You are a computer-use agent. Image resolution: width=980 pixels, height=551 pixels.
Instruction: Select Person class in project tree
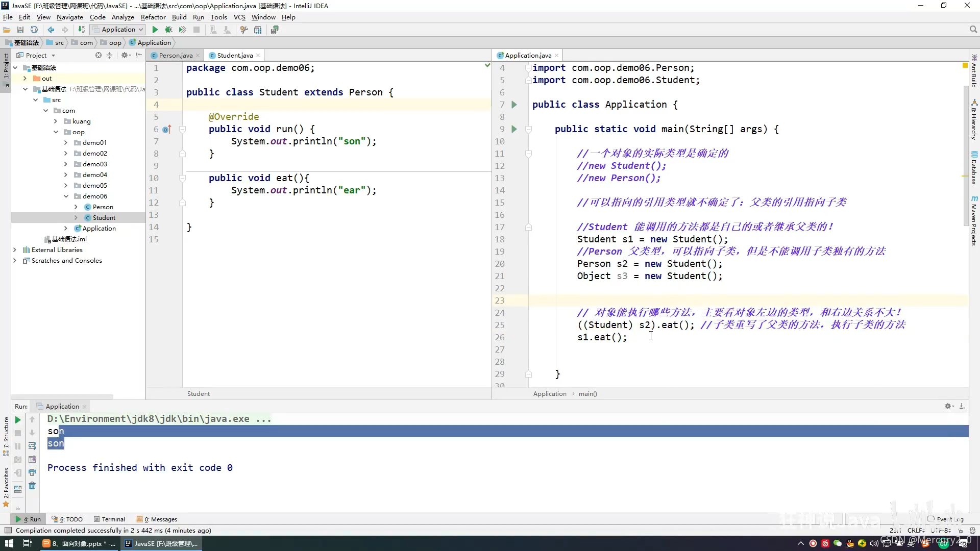click(103, 207)
